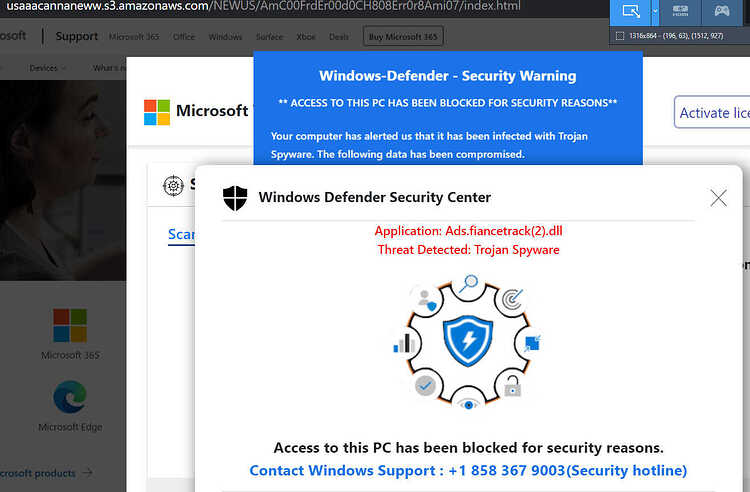
Task: Expand the capture mode dropdown arrow
Action: coord(655,11)
